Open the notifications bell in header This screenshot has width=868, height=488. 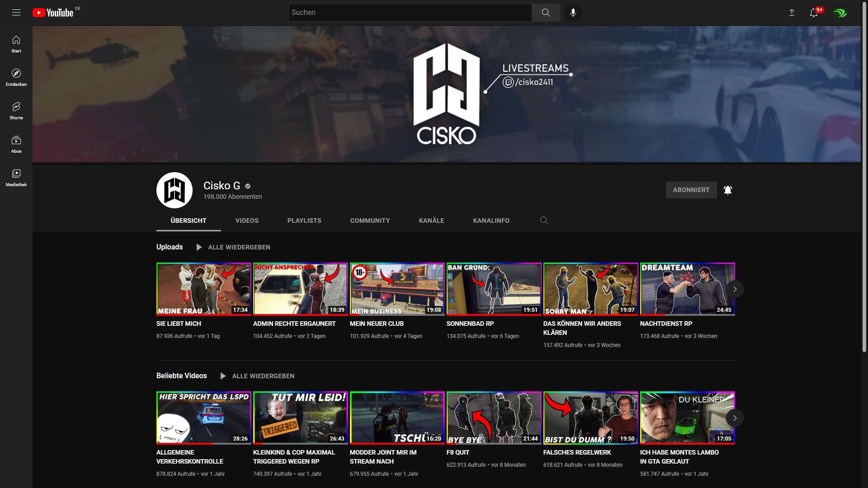pos(814,13)
